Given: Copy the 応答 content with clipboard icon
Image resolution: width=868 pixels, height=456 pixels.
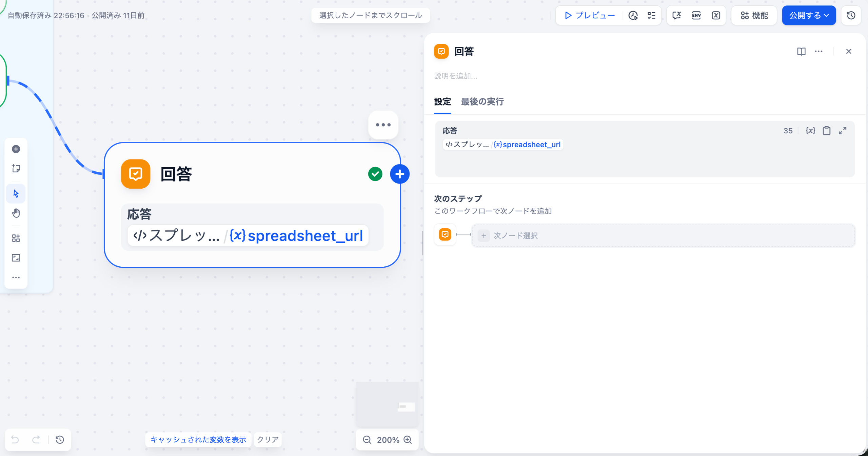Looking at the screenshot, I should click(826, 131).
